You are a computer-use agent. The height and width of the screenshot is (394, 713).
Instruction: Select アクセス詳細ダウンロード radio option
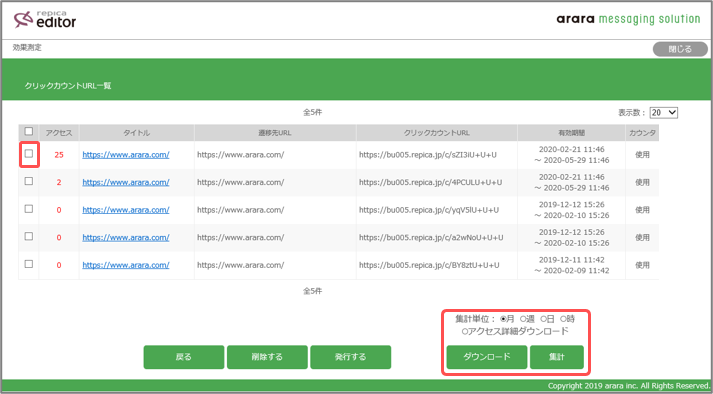[x=465, y=332]
